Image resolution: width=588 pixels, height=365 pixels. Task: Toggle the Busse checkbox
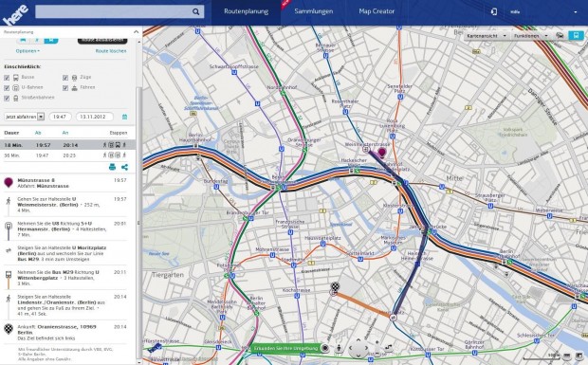[x=7, y=78]
